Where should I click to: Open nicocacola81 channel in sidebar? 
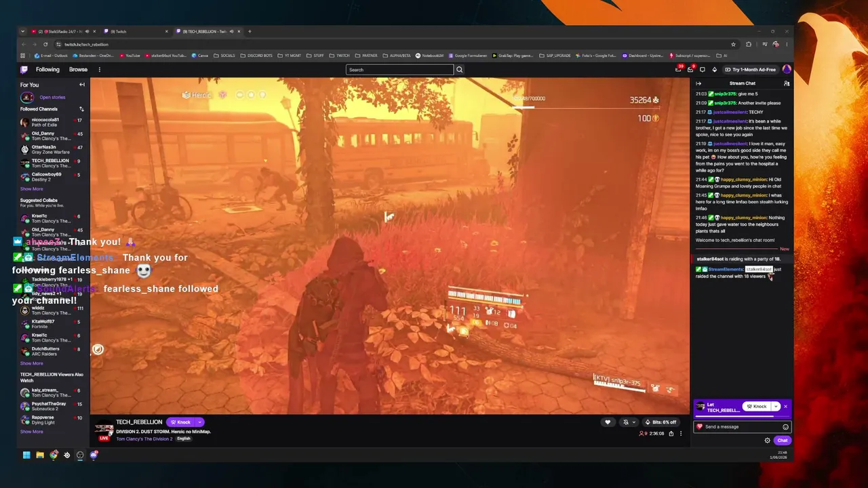[x=52, y=122]
